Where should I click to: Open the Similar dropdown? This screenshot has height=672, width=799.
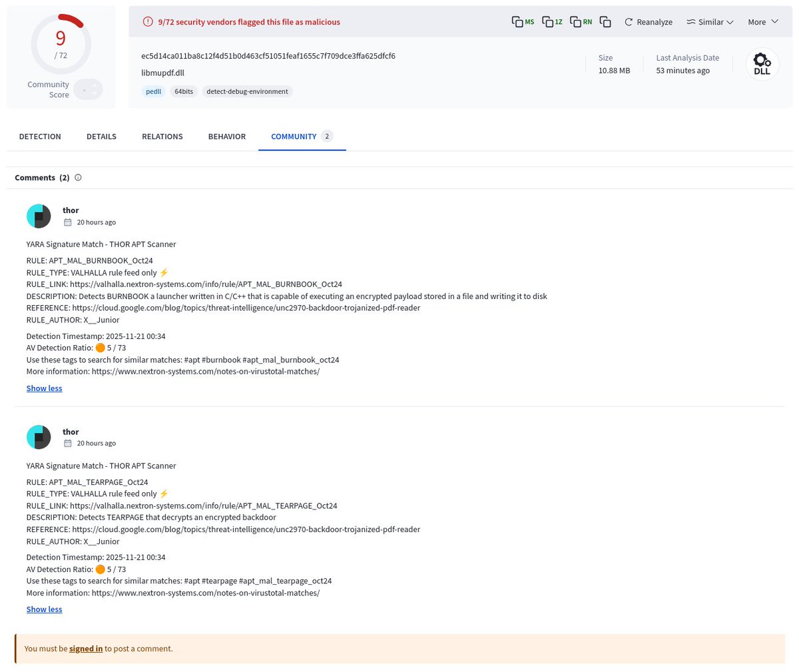pyautogui.click(x=710, y=22)
